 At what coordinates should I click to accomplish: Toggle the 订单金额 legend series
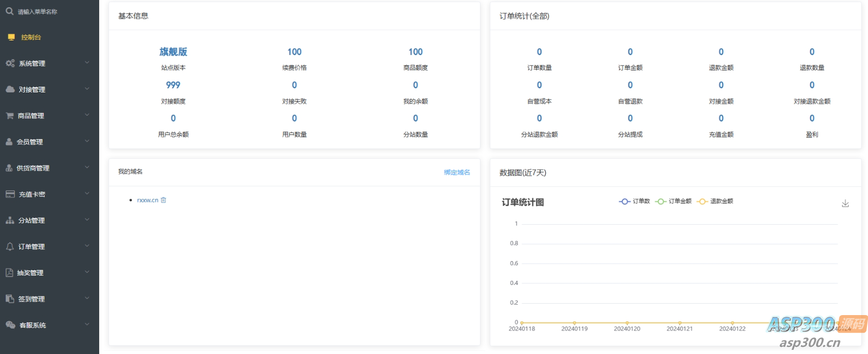(x=673, y=201)
